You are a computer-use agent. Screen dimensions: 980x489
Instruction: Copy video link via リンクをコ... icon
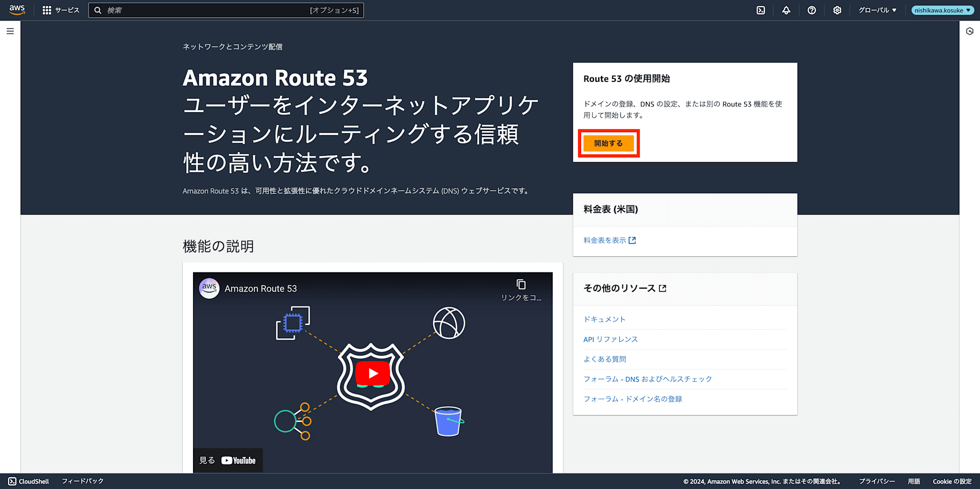coord(521,290)
